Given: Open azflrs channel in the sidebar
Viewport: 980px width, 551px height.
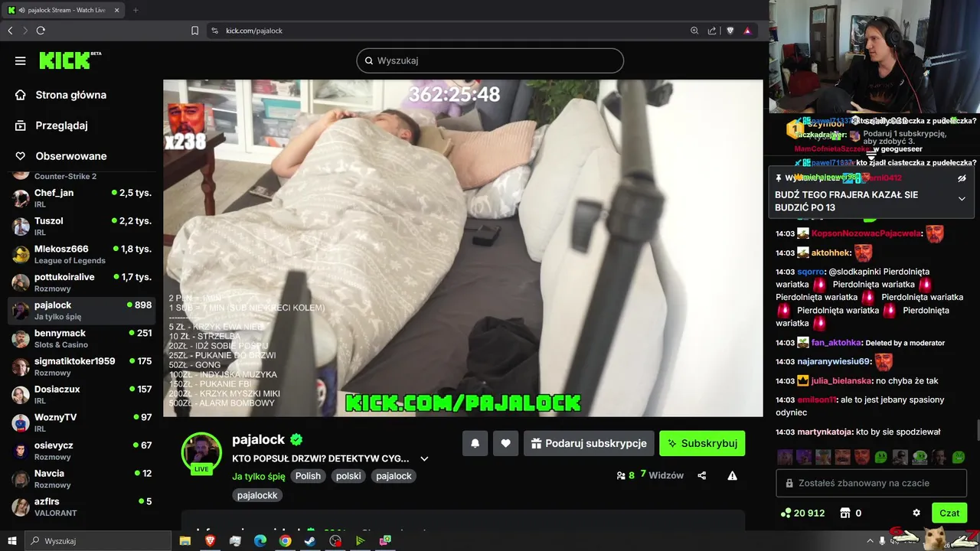Looking at the screenshot, I should click(x=82, y=507).
